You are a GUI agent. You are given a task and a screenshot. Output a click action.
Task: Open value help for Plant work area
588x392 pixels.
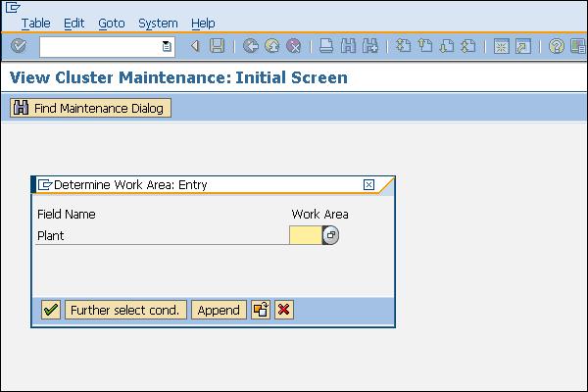click(330, 235)
